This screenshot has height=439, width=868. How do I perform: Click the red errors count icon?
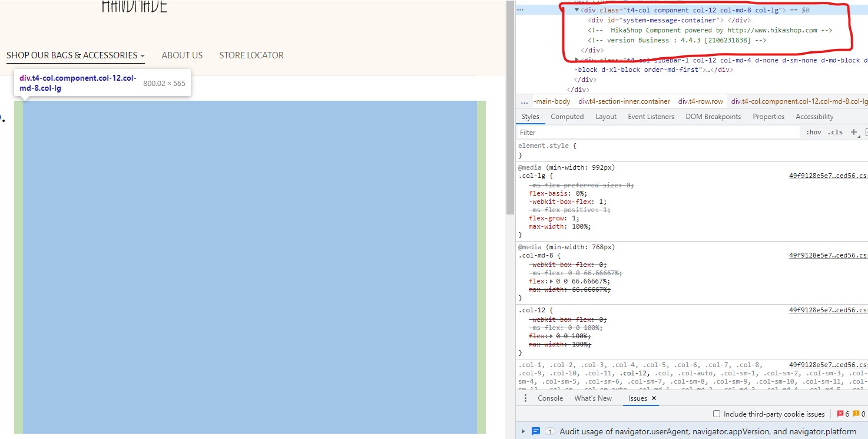click(x=840, y=414)
